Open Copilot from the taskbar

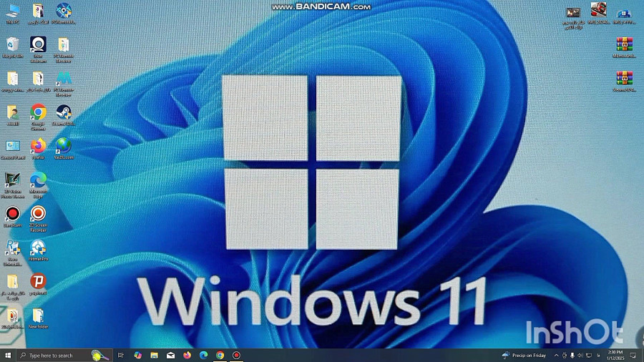coord(137,356)
